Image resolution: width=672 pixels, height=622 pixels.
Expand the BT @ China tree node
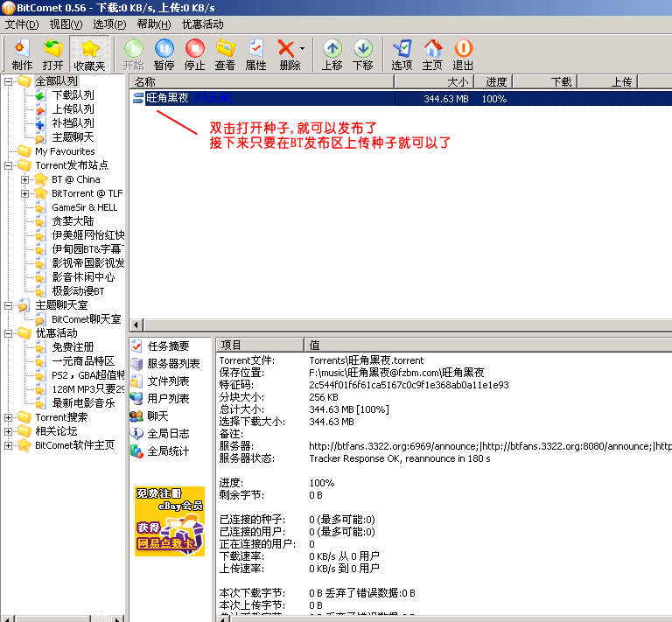pyautogui.click(x=24, y=179)
